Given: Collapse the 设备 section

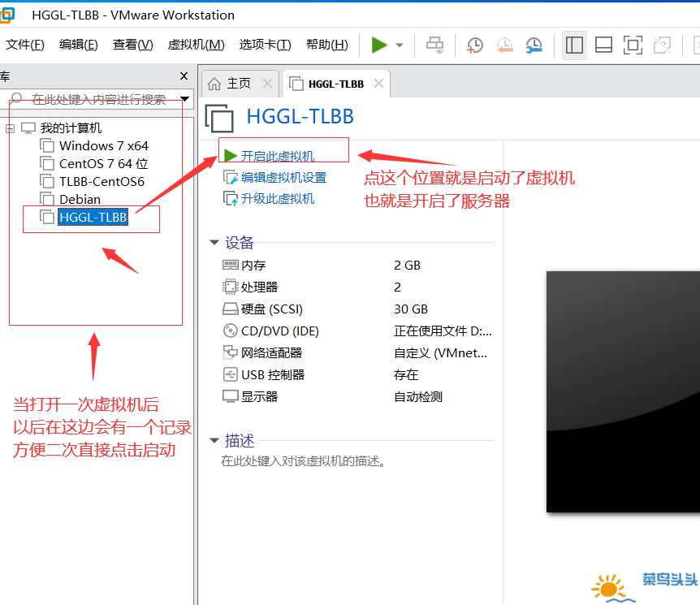Looking at the screenshot, I should point(214,243).
